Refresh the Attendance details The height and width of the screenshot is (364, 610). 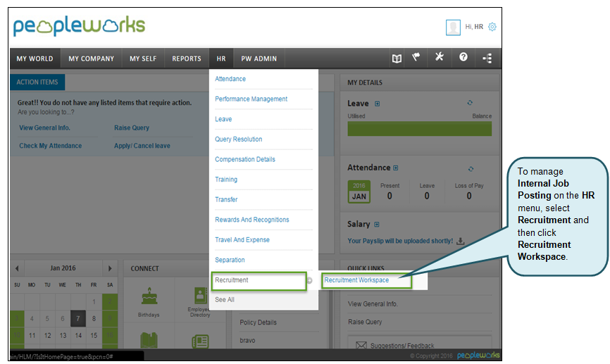tap(470, 168)
